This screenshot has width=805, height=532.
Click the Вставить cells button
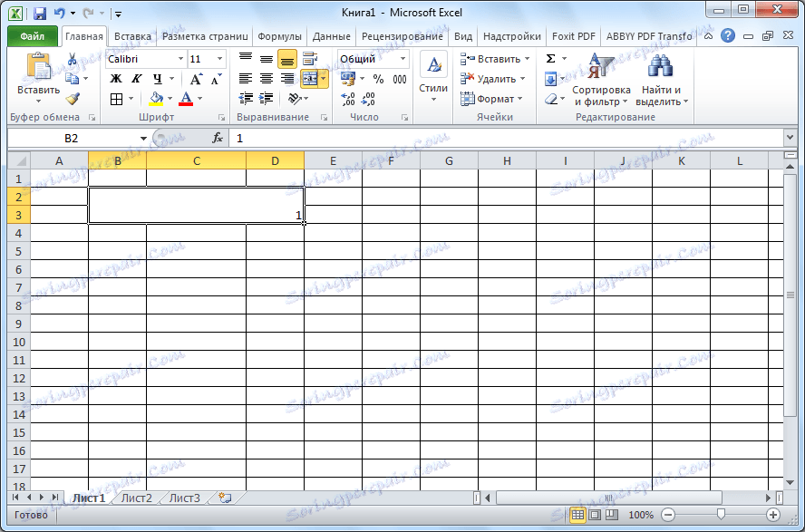click(x=496, y=59)
